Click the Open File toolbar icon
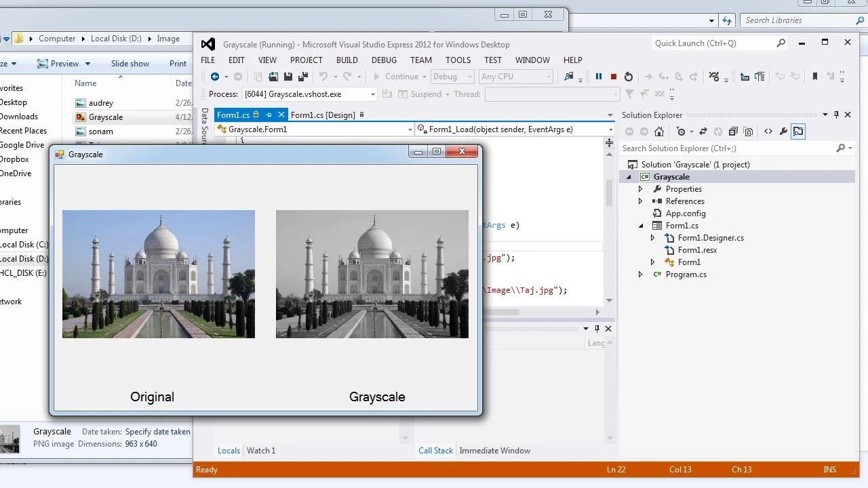The image size is (868, 488). [273, 77]
